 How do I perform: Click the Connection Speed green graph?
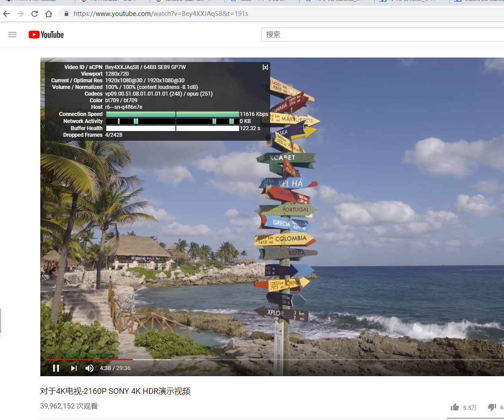tap(173, 114)
